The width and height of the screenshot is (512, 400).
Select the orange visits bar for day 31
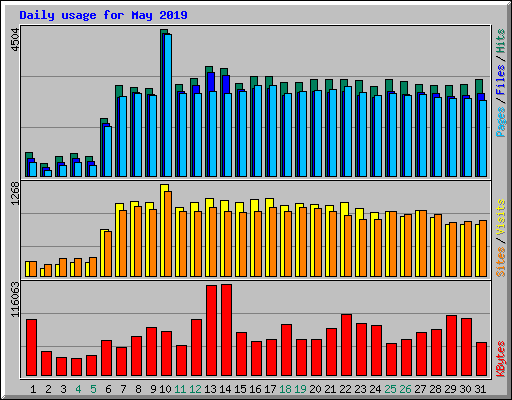point(483,249)
